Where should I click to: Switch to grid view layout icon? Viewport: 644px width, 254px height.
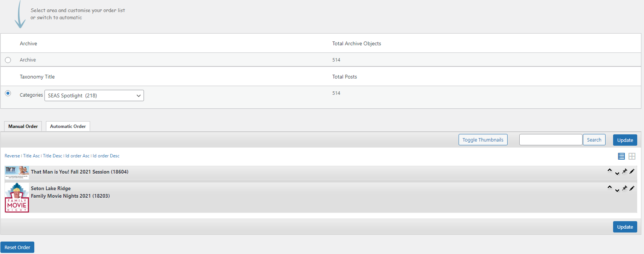point(632,156)
